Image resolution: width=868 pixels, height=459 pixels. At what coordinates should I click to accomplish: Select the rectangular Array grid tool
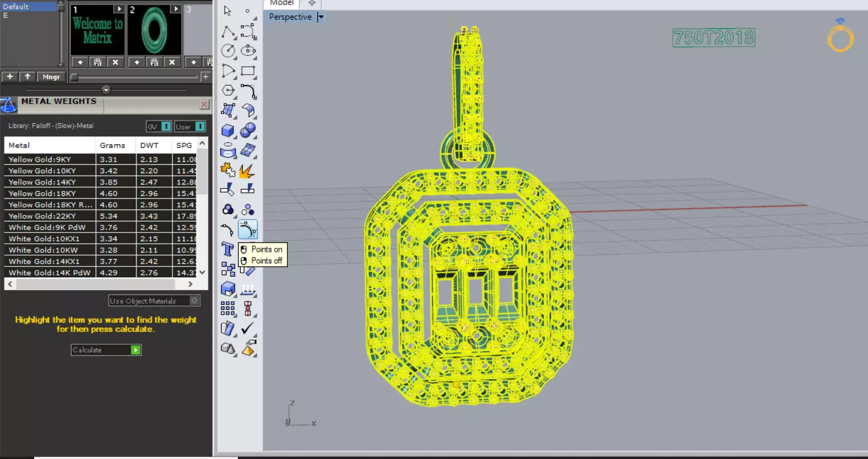[x=228, y=308]
